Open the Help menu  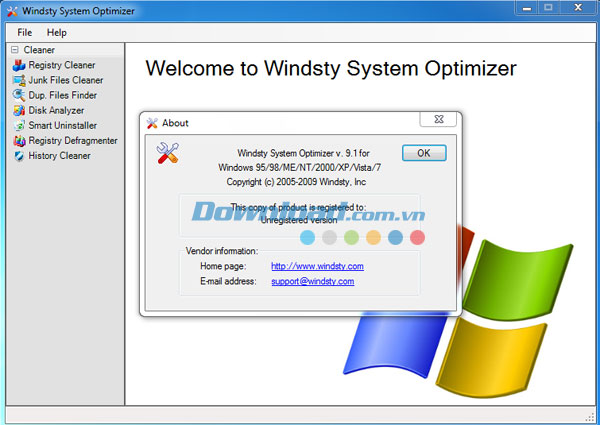pos(57,33)
